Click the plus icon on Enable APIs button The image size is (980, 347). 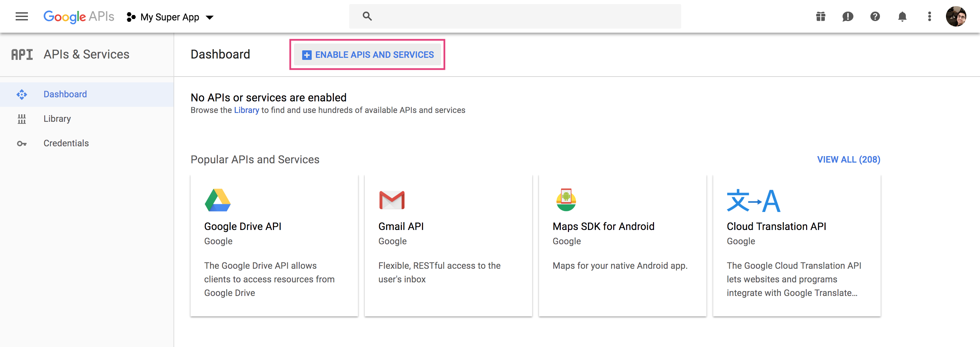pos(307,55)
